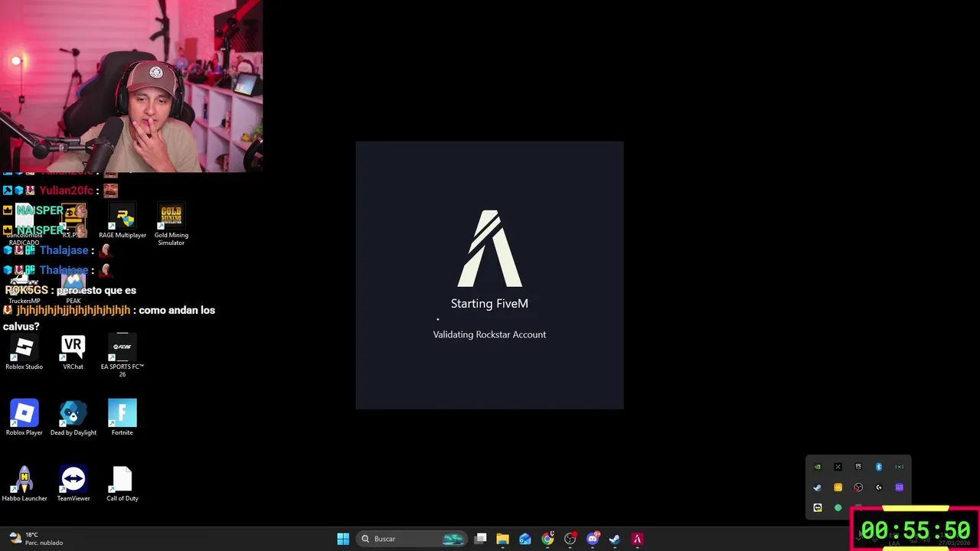The width and height of the screenshot is (980, 551).
Task: Open the Gold Mining Simulator shortcut
Action: pyautogui.click(x=171, y=223)
